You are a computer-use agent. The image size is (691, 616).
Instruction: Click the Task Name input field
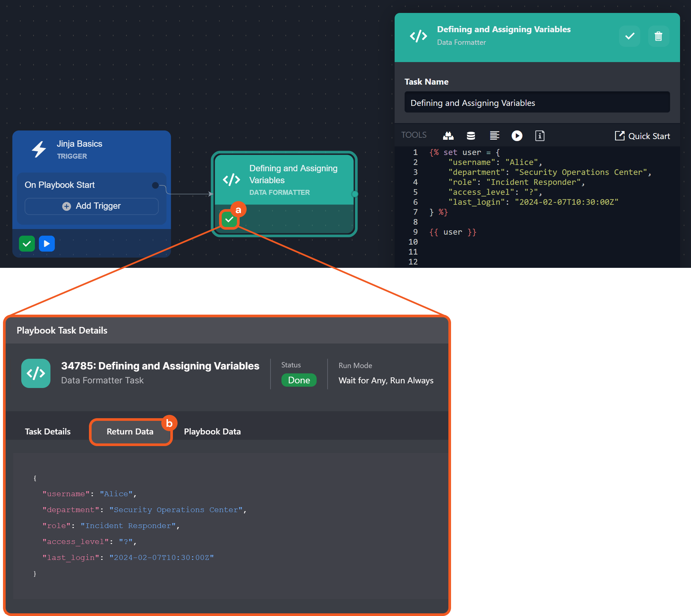pos(537,103)
